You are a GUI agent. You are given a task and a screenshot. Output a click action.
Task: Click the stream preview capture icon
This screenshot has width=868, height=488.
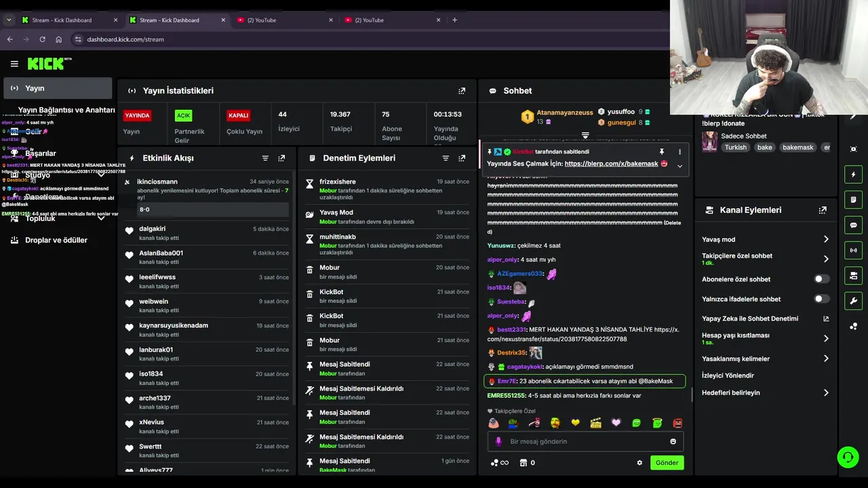[853, 149]
